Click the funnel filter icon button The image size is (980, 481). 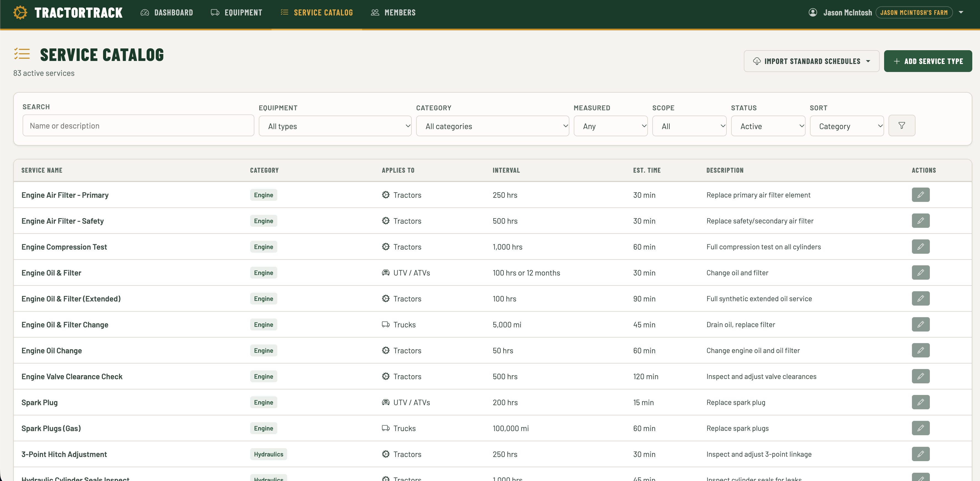click(x=901, y=125)
